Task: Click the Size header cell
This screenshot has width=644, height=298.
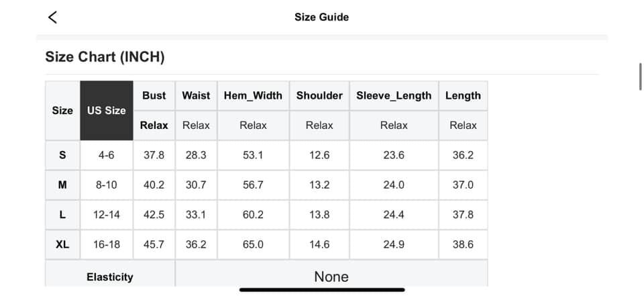Action: [62, 111]
